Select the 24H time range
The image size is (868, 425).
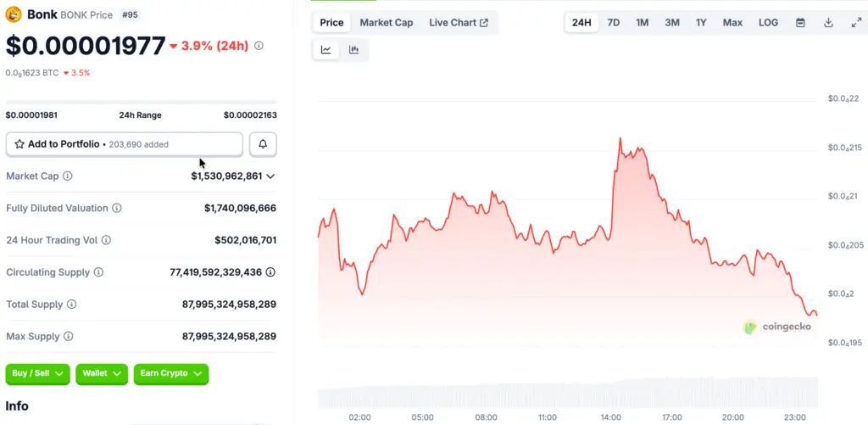pyautogui.click(x=581, y=23)
